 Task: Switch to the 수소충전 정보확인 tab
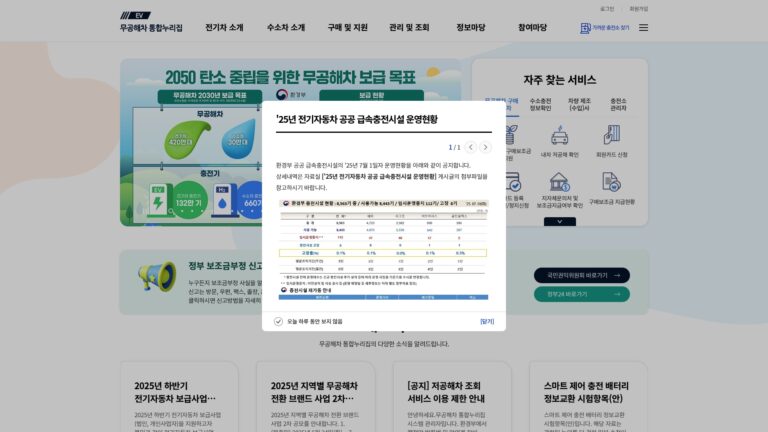click(x=540, y=104)
